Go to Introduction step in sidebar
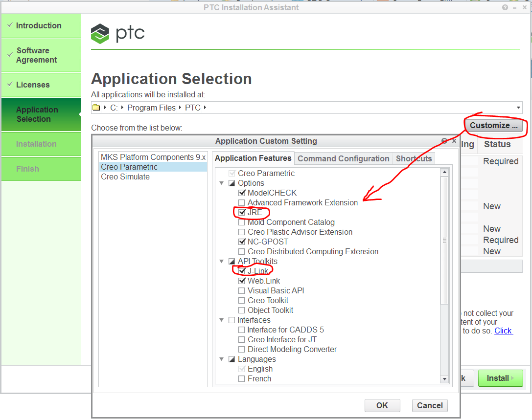 coord(41,26)
